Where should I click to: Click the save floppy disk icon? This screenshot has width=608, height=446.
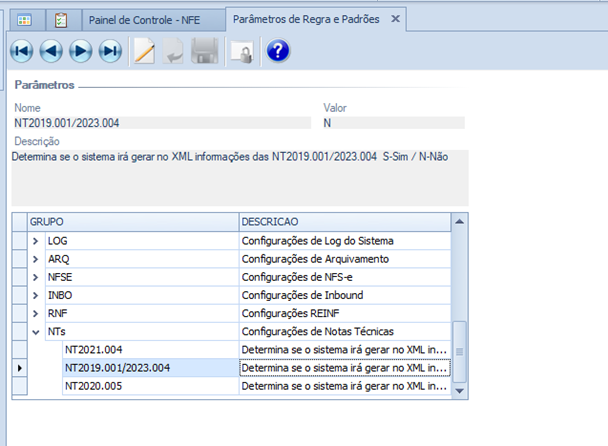pos(205,51)
